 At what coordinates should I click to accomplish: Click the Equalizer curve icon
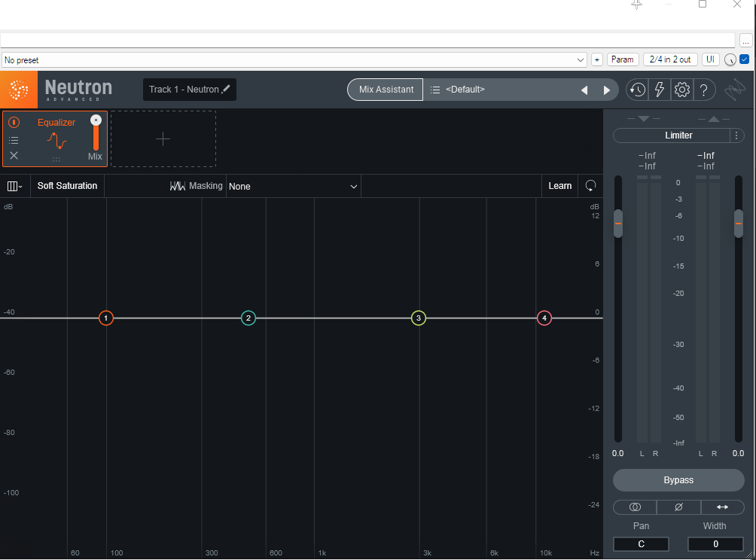(57, 140)
